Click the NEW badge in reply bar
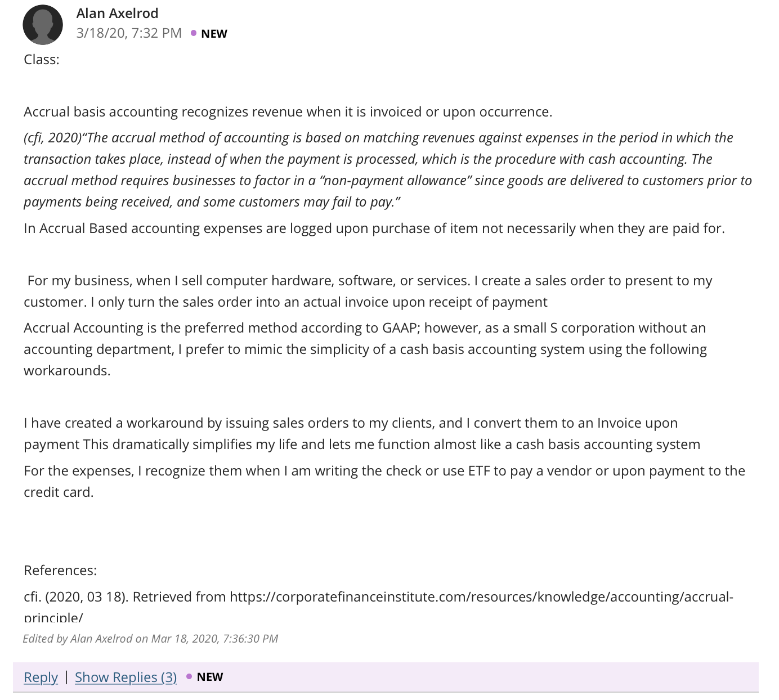The height and width of the screenshot is (700, 779). [x=210, y=677]
